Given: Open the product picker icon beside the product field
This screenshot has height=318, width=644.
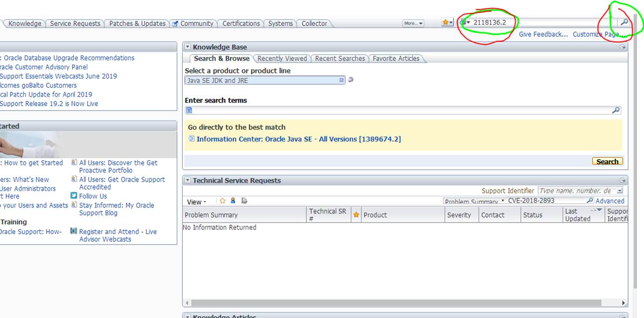Looking at the screenshot, I should [351, 80].
